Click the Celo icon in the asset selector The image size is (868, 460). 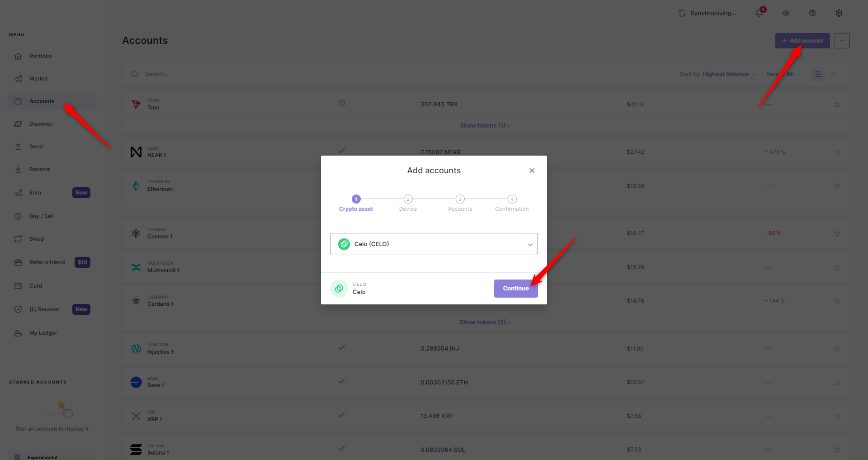click(344, 244)
